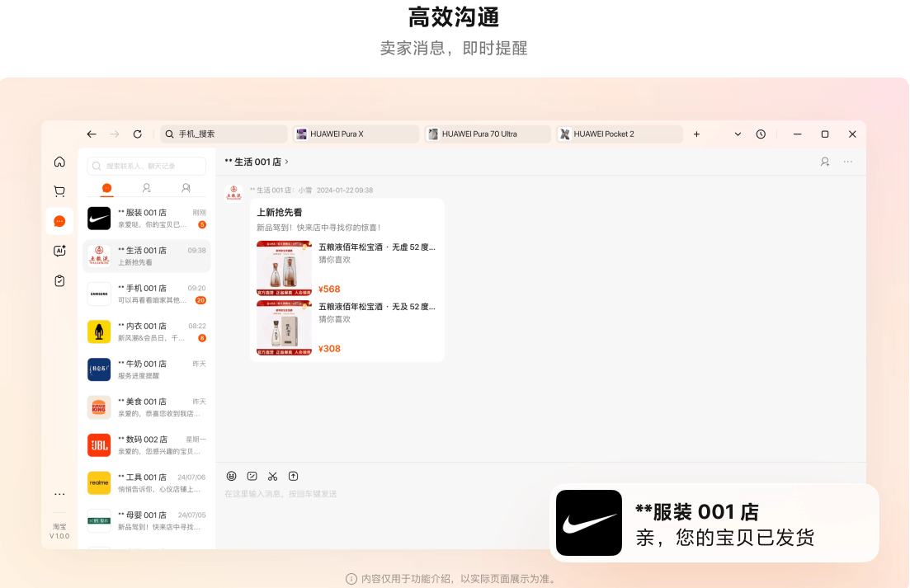The height and width of the screenshot is (588, 910).
Task: Open the 牛奶 001店 conversation
Action: pos(147,369)
